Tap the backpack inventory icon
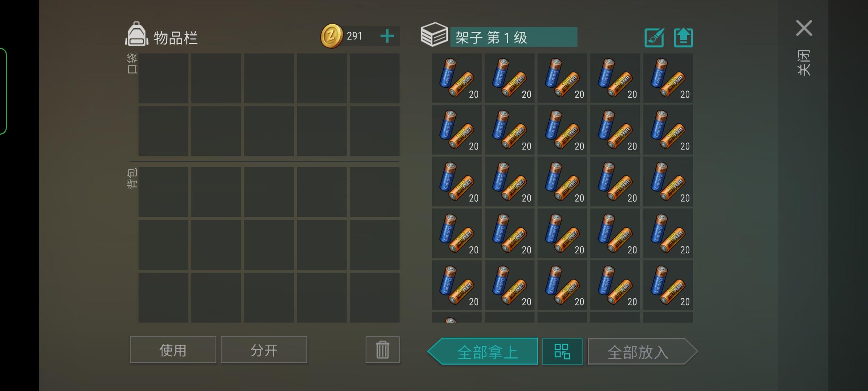 coord(136,34)
